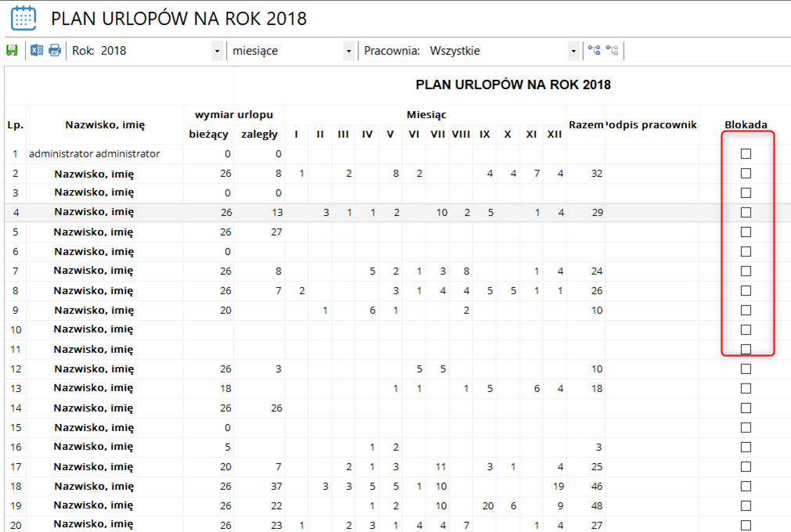Toggle Blokada checkbox in row 6
This screenshot has width=791, height=532.
click(x=746, y=252)
